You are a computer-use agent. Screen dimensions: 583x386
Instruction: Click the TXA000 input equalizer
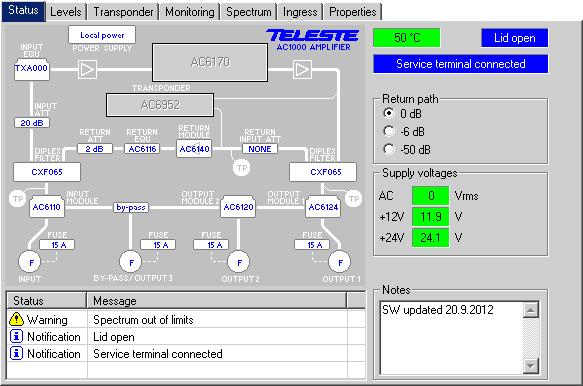pyautogui.click(x=32, y=69)
